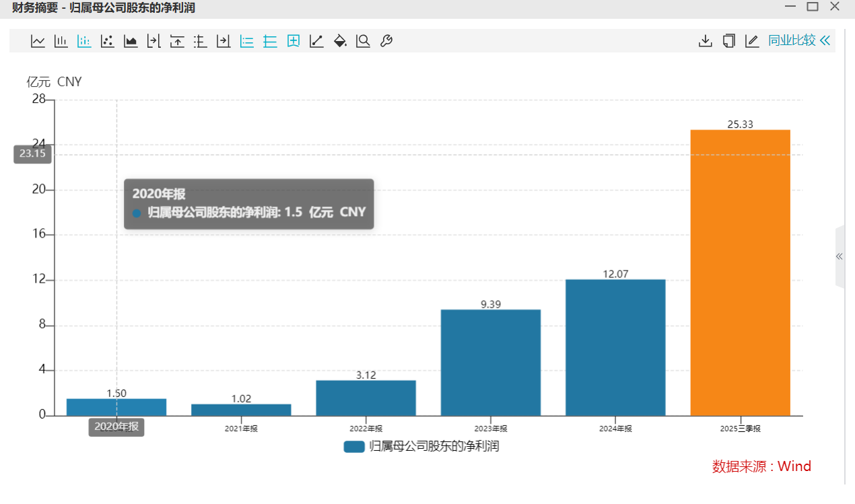The image size is (855, 504).
Task: Expand the panel with « beside 同业比较
Action: click(825, 40)
